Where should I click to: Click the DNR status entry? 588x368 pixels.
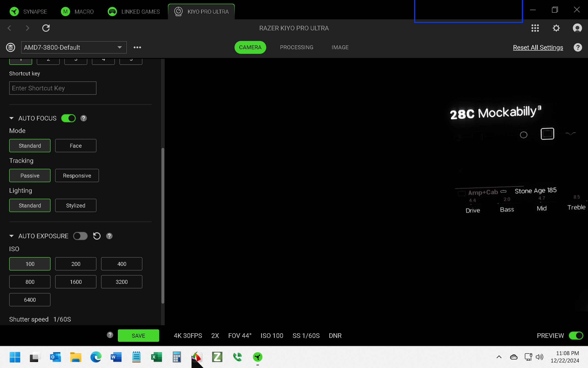coord(335,336)
